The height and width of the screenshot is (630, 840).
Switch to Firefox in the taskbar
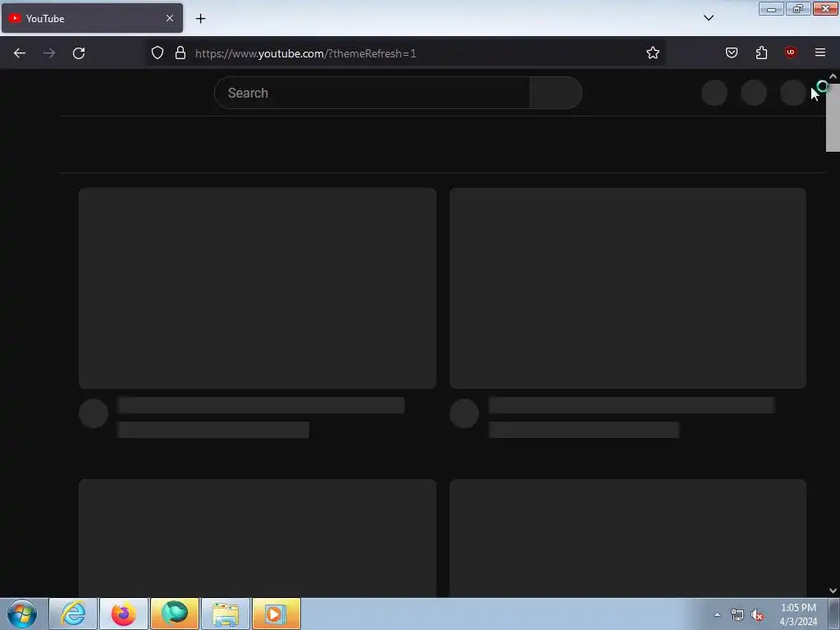coord(124,614)
